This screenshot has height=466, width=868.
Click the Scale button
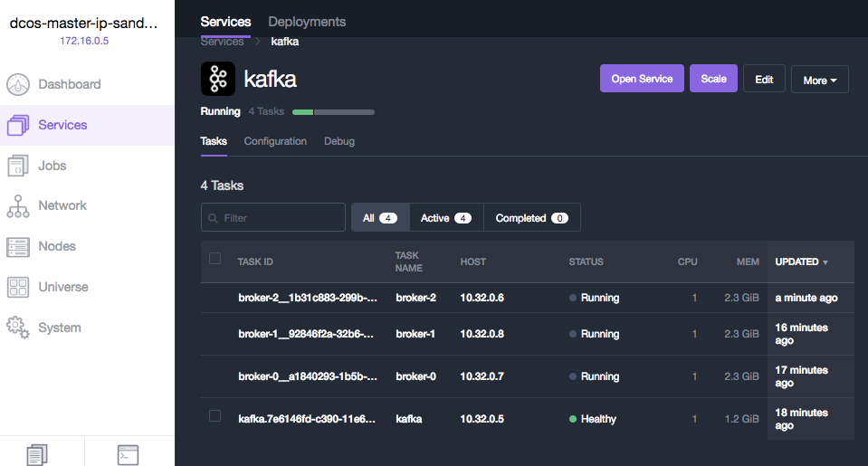point(713,79)
